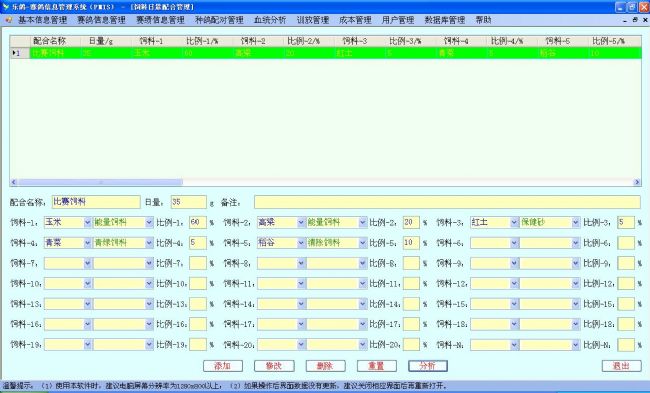
Task: Click the scroll-left arrow of the grid scrollbar
Action: point(14,182)
